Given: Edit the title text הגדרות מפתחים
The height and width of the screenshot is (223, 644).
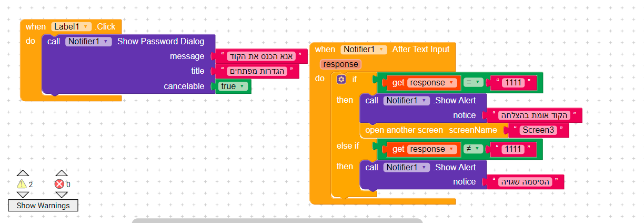Looking at the screenshot, I should click(258, 71).
